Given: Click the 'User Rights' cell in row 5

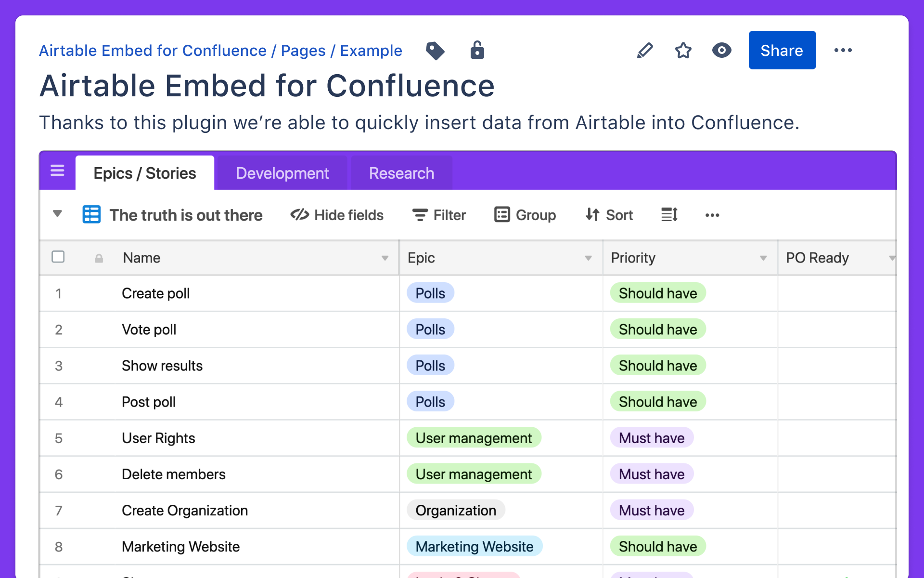Looking at the screenshot, I should 158,438.
